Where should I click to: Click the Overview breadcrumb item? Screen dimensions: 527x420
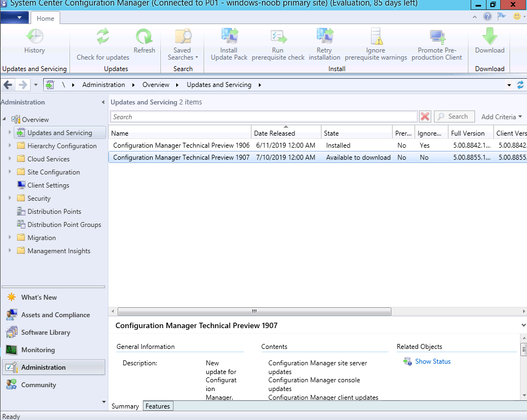pos(155,85)
